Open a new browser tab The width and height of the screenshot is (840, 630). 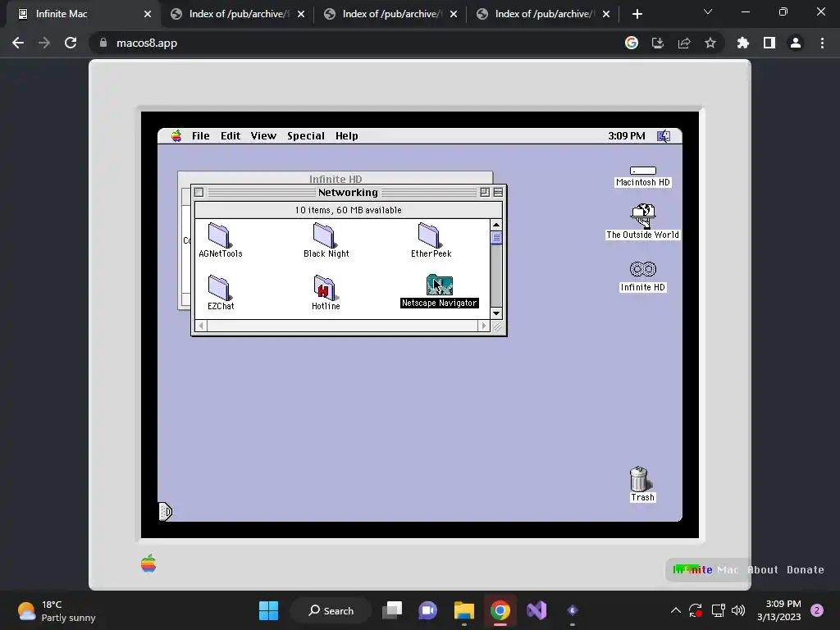pyautogui.click(x=637, y=14)
